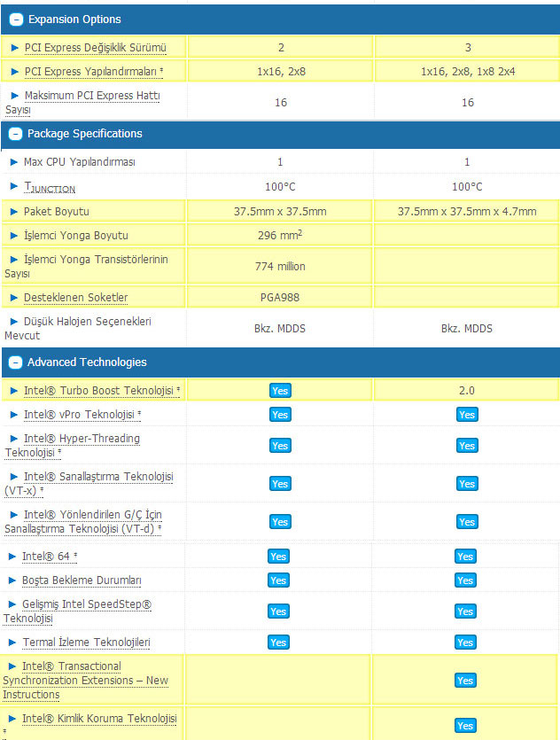Expand Intel Sanallaştırma VT-x row arrow
The width and height of the screenshot is (560, 740).
[x=14, y=477]
